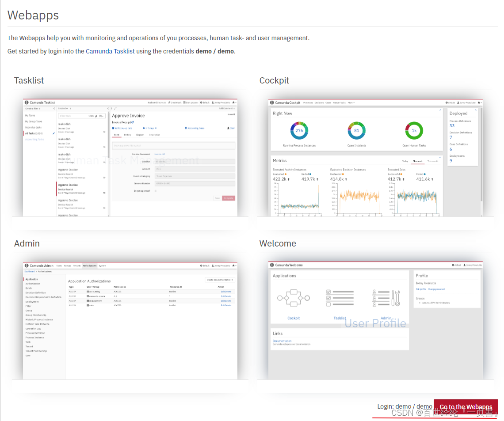The height and width of the screenshot is (421, 504).
Task: Click the 276 Running Process Instances donut chart
Action: [x=299, y=130]
